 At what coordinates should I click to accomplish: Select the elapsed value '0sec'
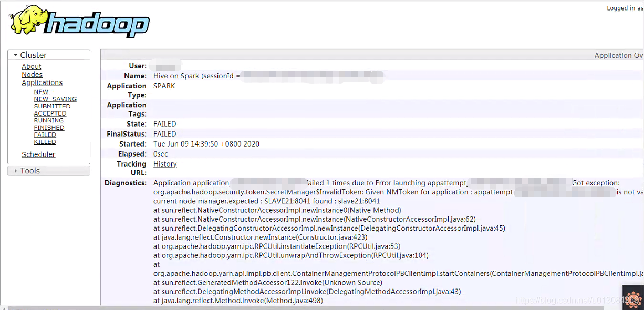click(161, 154)
